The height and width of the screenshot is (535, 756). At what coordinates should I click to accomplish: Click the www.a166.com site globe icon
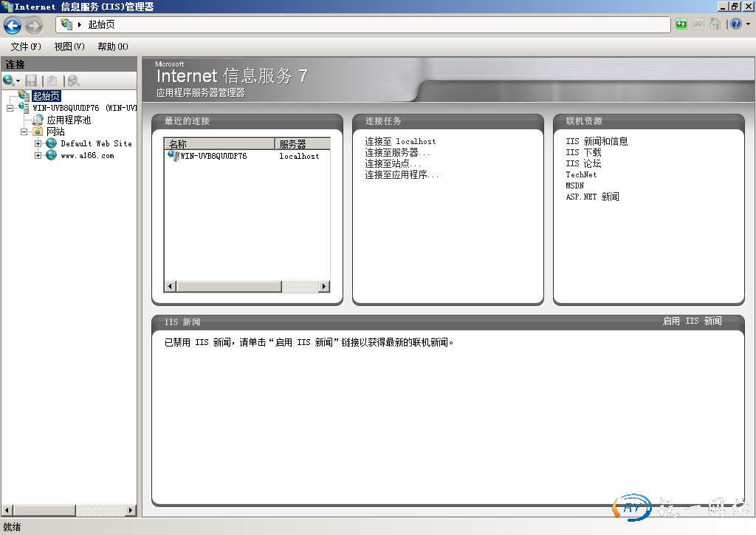point(51,155)
